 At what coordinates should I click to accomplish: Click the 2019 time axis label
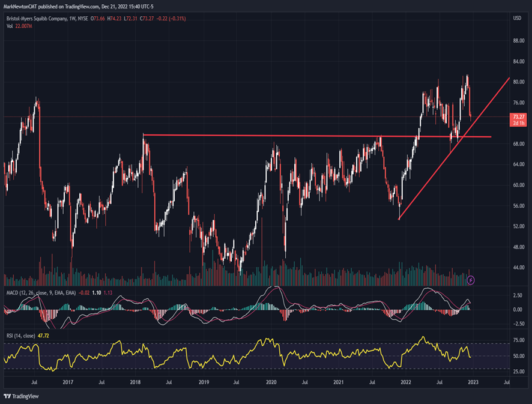coord(204,382)
